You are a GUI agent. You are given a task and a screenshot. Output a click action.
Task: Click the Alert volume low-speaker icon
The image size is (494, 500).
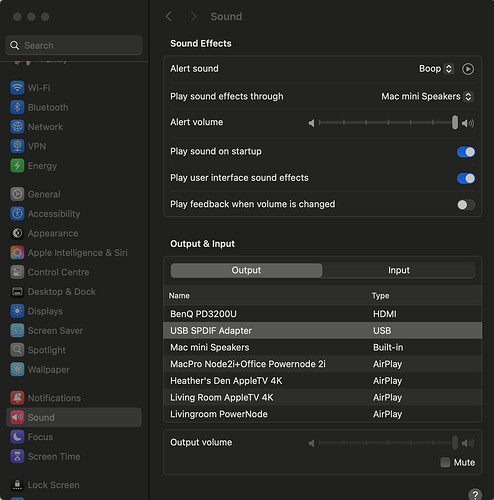311,123
